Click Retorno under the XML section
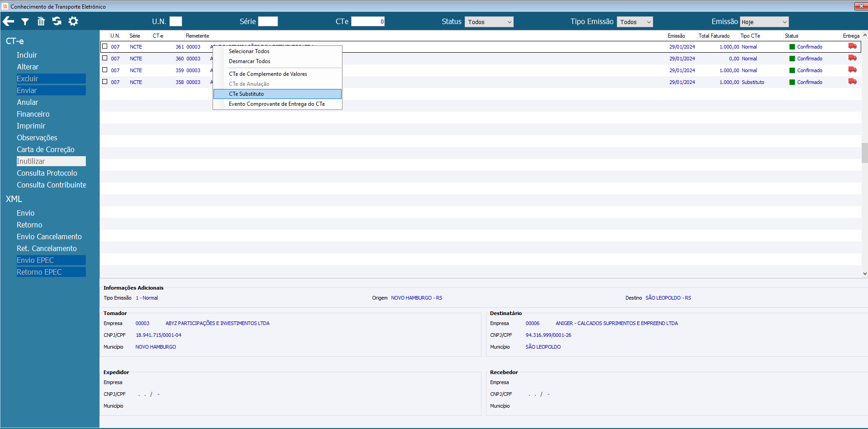The width and height of the screenshot is (868, 429). click(30, 225)
